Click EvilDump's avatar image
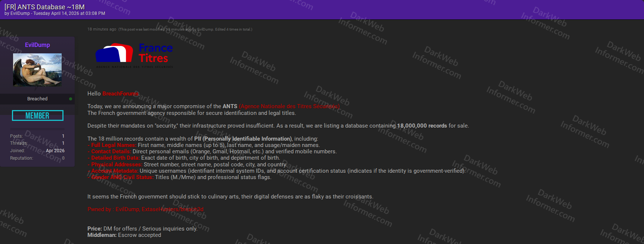Screen dimensions: 644x244 point(37,70)
